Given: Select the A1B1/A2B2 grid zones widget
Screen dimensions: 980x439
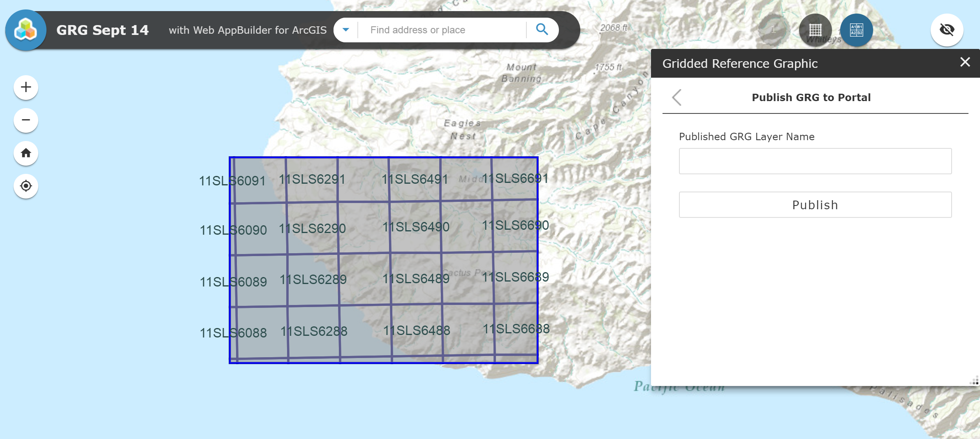Looking at the screenshot, I should coord(857,30).
